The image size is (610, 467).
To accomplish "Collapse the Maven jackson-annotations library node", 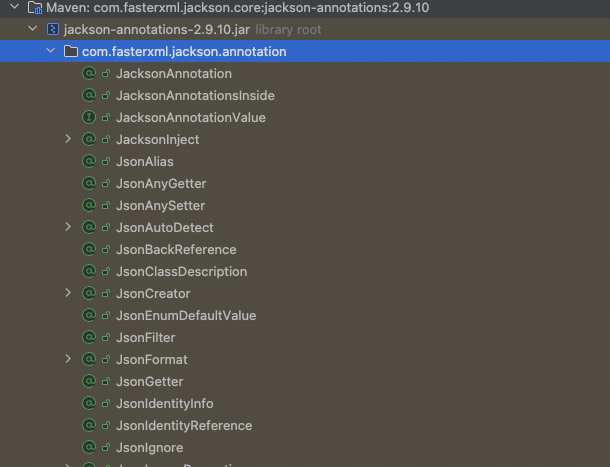I will click(15, 8).
